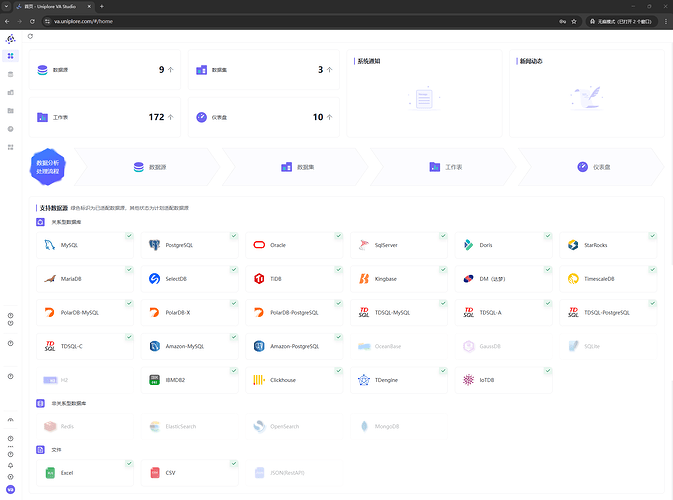Go to 仪表盘 step in process flow
673x500 pixels.
coord(591,167)
